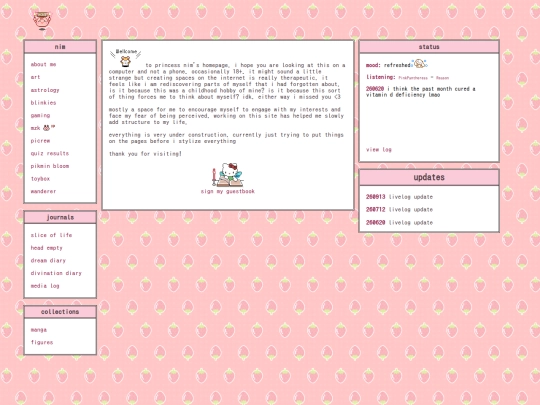Click the strawberry jar logo icon

(42, 21)
